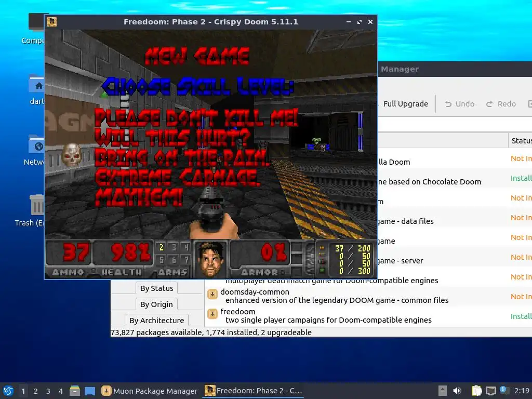
Task: Switch to virtual desktop 1
Action: point(23,391)
